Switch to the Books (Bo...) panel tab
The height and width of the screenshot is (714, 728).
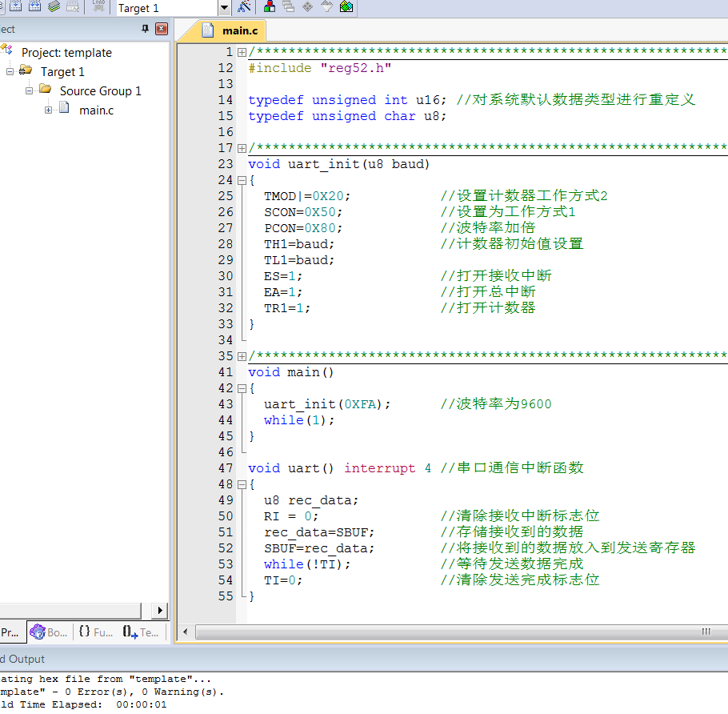(x=49, y=632)
